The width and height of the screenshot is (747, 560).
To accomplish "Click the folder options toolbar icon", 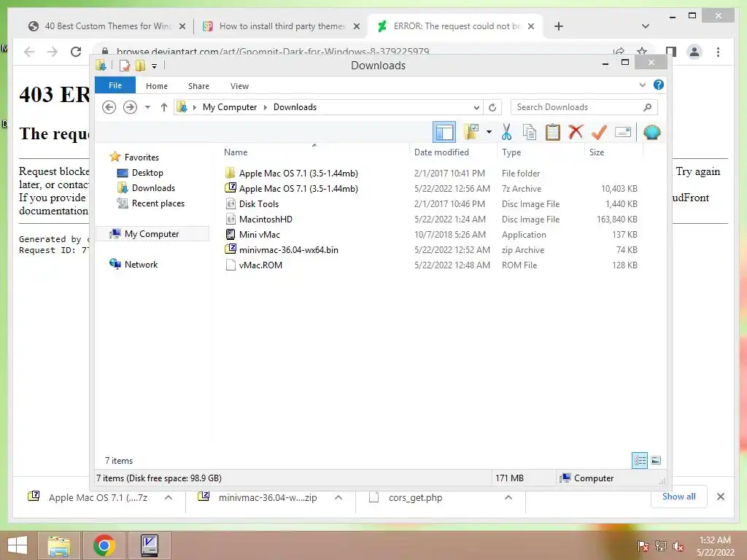I will [x=471, y=132].
